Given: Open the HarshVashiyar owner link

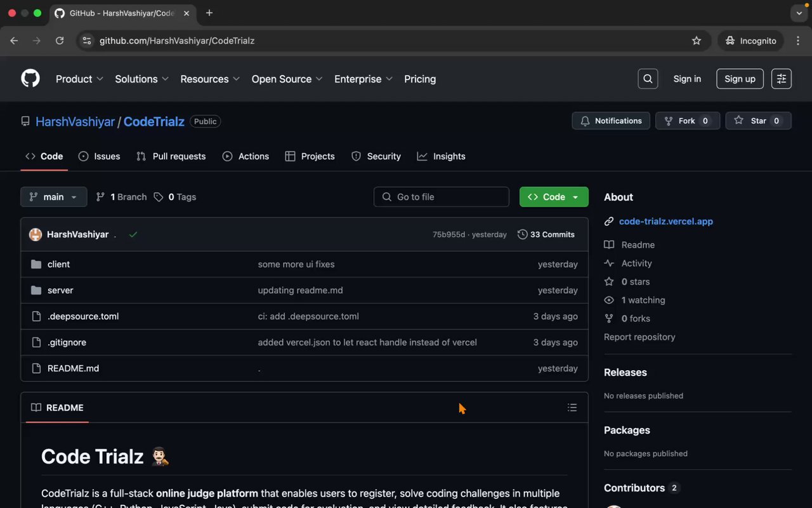Looking at the screenshot, I should click(x=75, y=121).
